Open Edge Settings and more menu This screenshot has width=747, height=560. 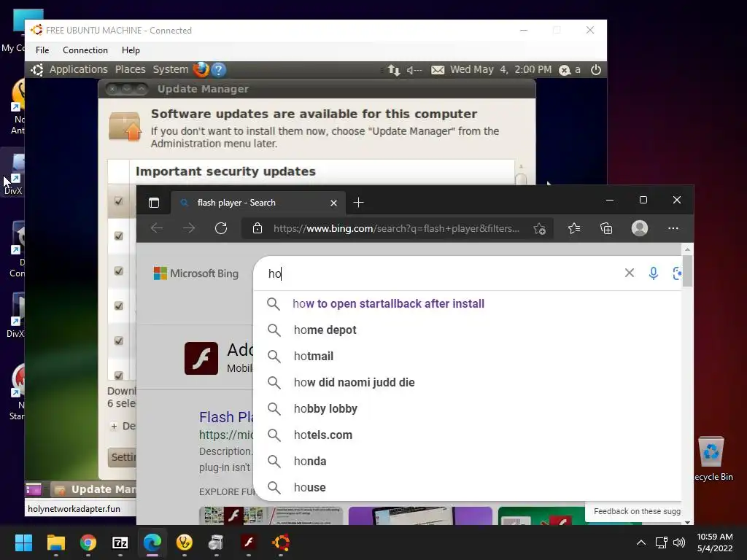[x=673, y=228]
